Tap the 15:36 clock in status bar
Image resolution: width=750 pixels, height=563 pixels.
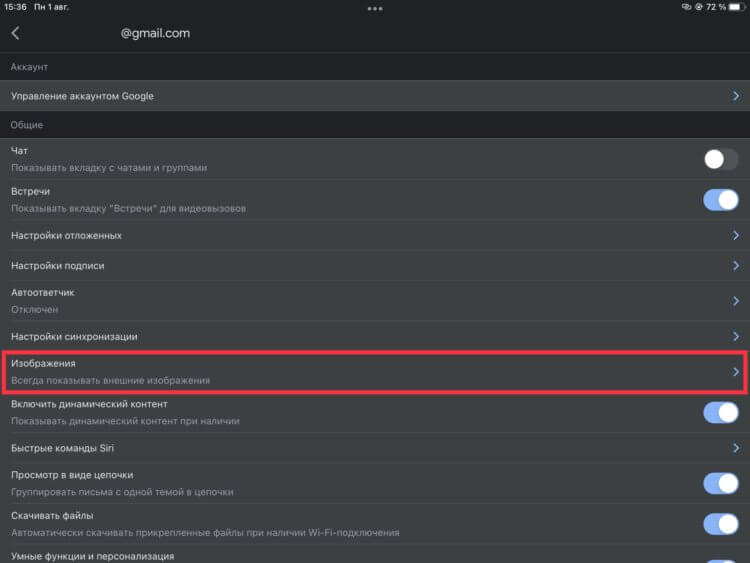tap(15, 7)
